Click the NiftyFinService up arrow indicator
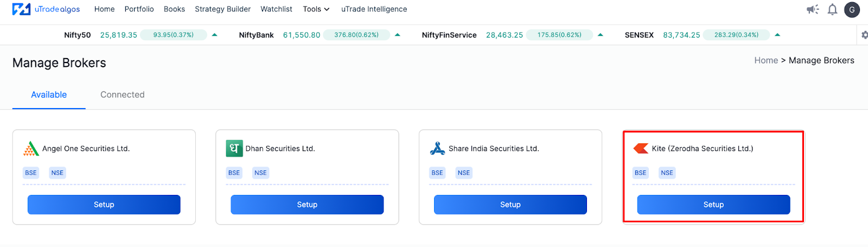Viewport: 868px width, 247px height. tap(600, 35)
